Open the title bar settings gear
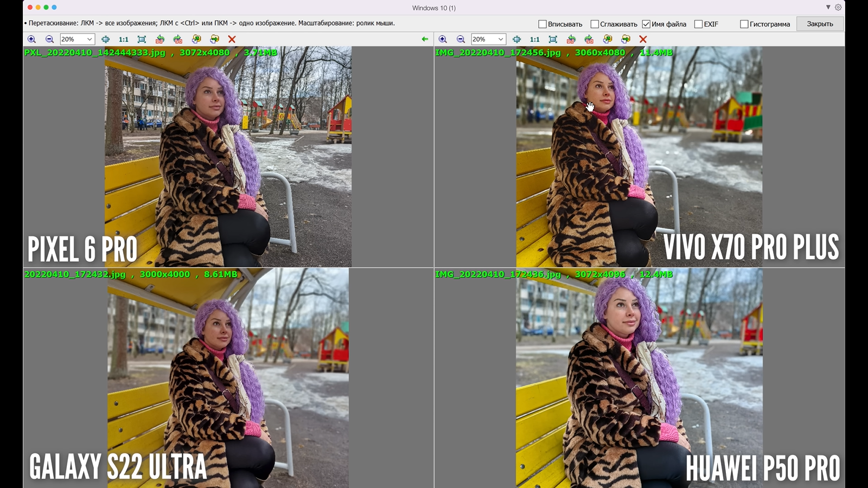 (838, 8)
